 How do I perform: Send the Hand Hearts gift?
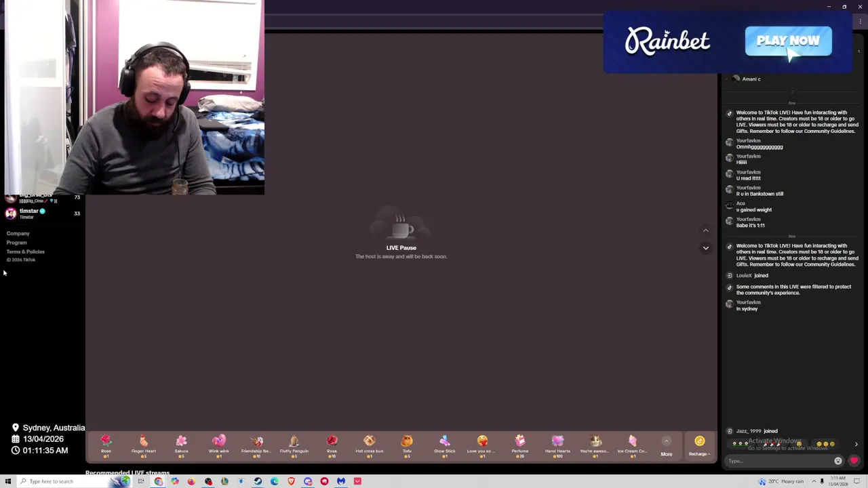coord(557,446)
